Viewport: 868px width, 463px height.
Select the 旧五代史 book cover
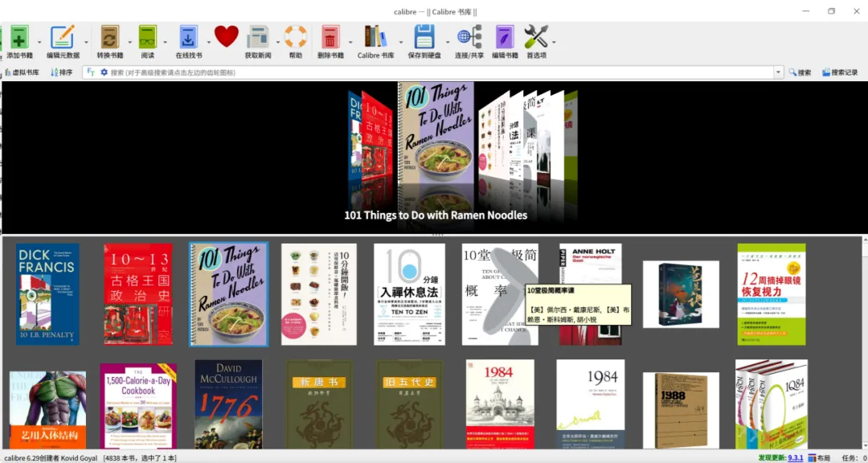coord(409,405)
